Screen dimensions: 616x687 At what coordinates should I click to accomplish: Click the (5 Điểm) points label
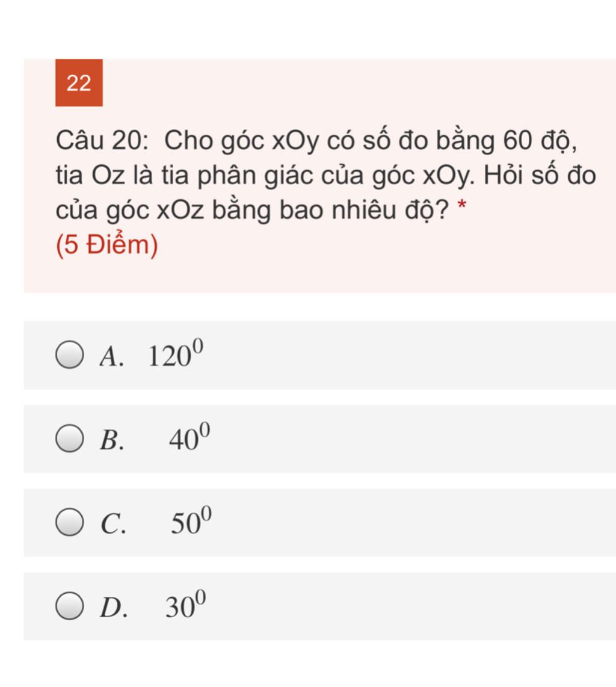(x=107, y=245)
